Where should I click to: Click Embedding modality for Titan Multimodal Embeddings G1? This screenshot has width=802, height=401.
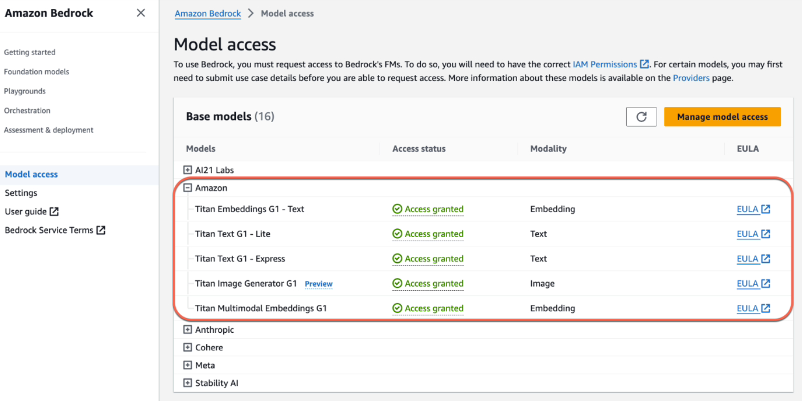pyautogui.click(x=552, y=308)
